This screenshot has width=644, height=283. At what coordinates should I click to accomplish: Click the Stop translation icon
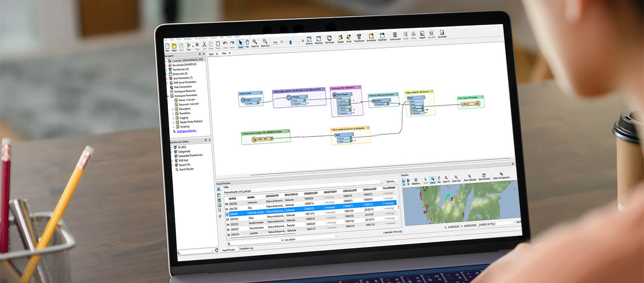click(197, 46)
